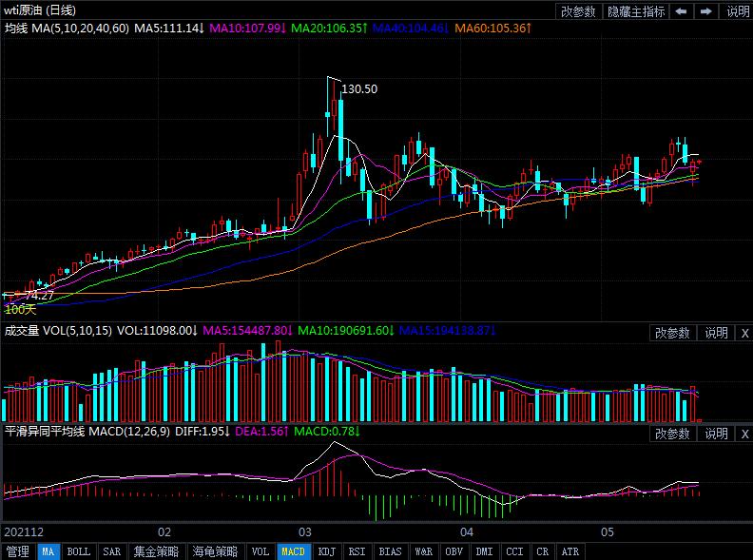Select the SAR indicator tab
753x560 pixels.
point(111,551)
